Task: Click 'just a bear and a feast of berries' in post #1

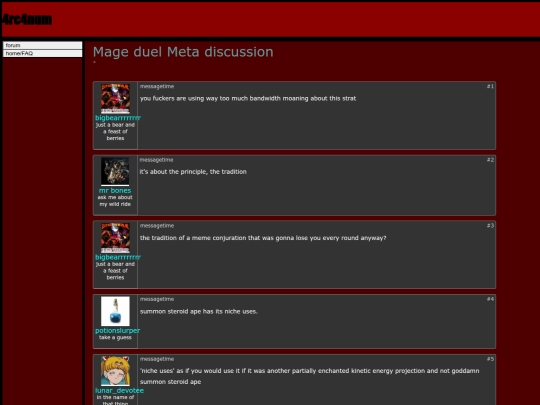Action: click(115, 132)
